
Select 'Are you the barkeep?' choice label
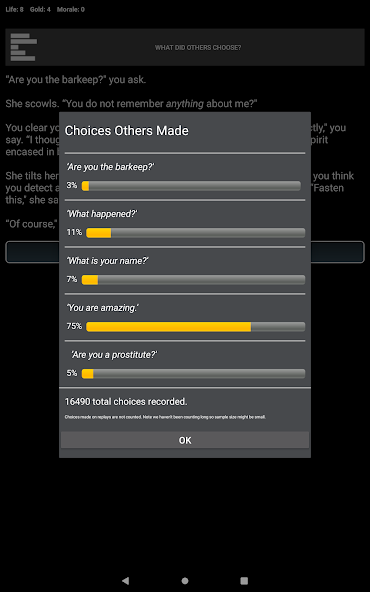pos(111,167)
